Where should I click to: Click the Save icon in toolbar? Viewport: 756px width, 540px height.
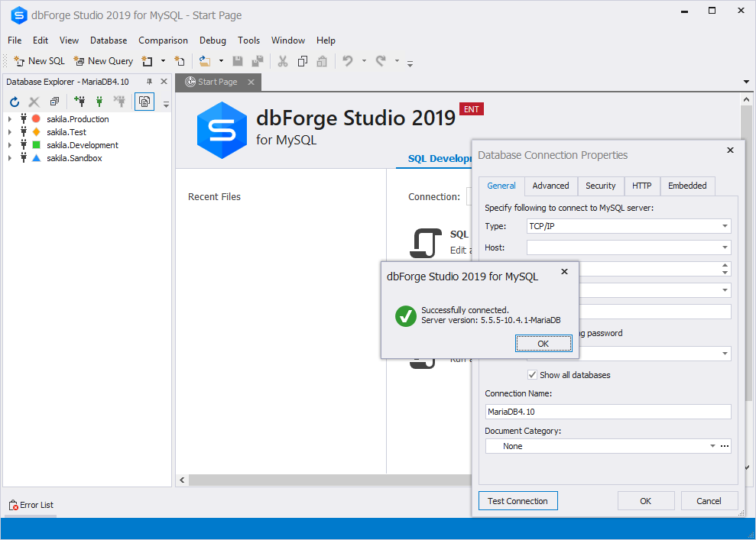point(237,61)
